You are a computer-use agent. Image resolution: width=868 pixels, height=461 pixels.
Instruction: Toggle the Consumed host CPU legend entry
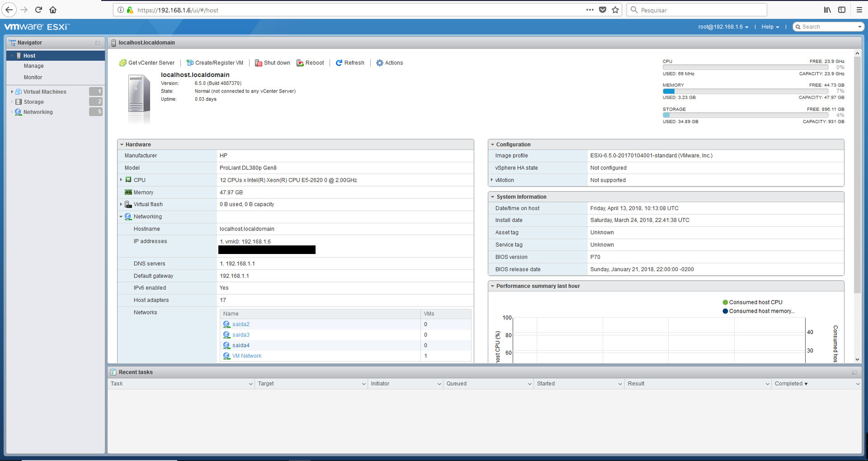click(x=752, y=302)
